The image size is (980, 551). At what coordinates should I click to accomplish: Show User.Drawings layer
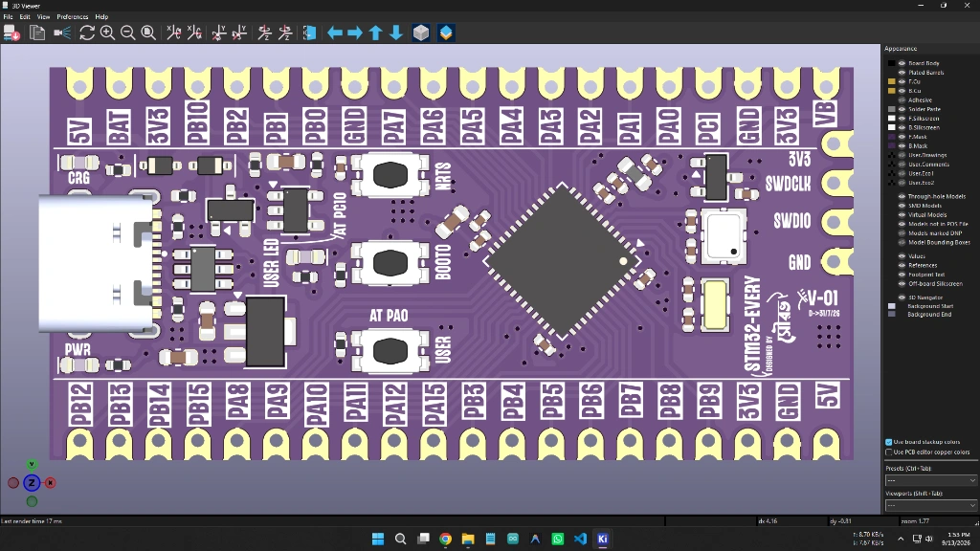point(902,155)
